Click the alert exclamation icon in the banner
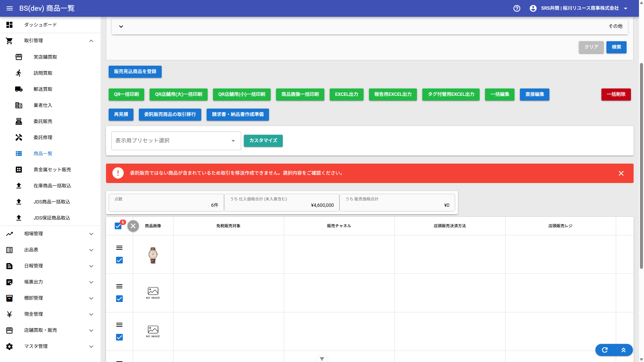Viewport: 644px width, 362px height. click(x=118, y=173)
